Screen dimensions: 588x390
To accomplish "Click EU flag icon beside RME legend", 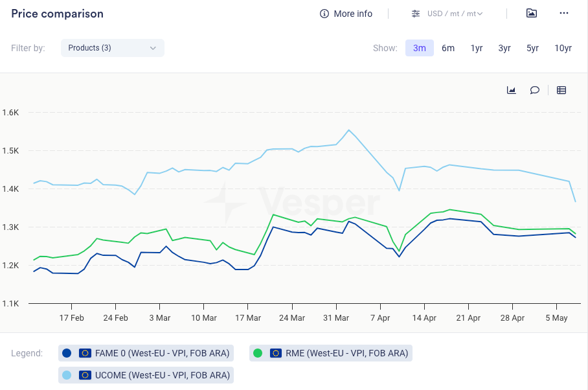I will pos(275,353).
